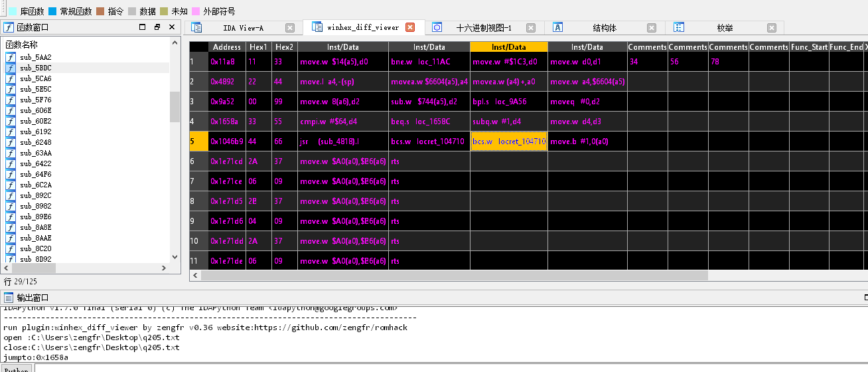Screen dimensions: 868x372
Task: Open the 十六进制视图-1 tab
Action: coord(484,28)
